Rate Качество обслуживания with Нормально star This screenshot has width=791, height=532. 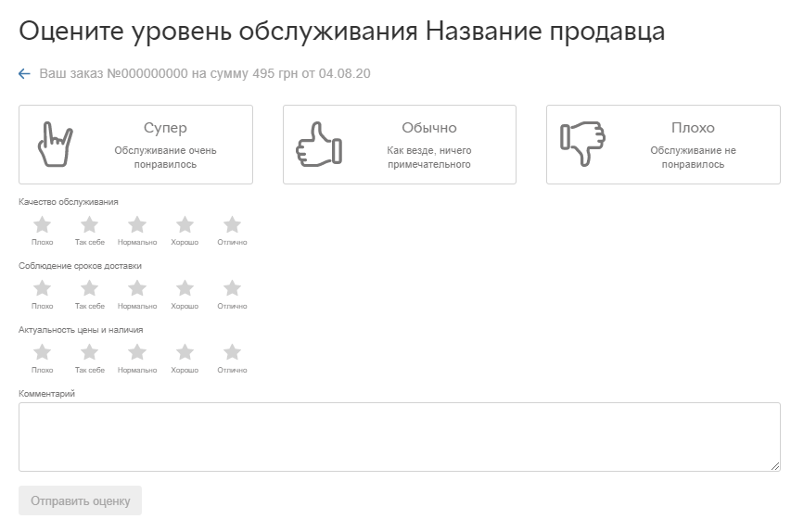point(137,224)
